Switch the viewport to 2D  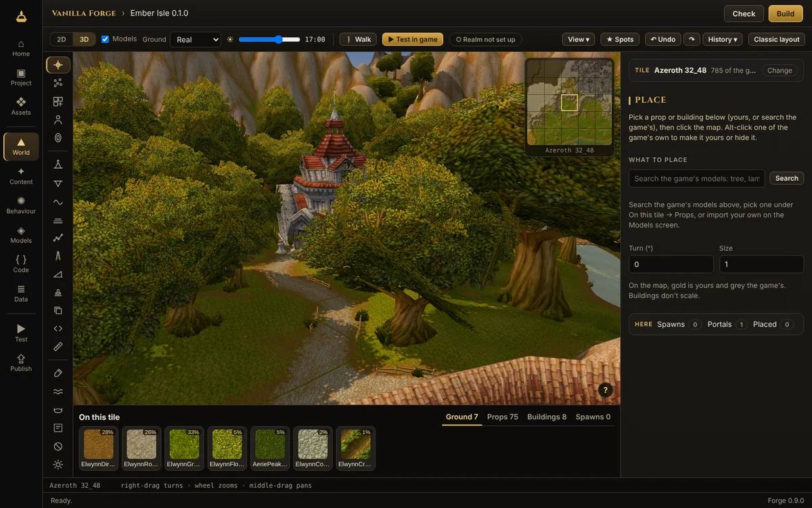tap(62, 39)
